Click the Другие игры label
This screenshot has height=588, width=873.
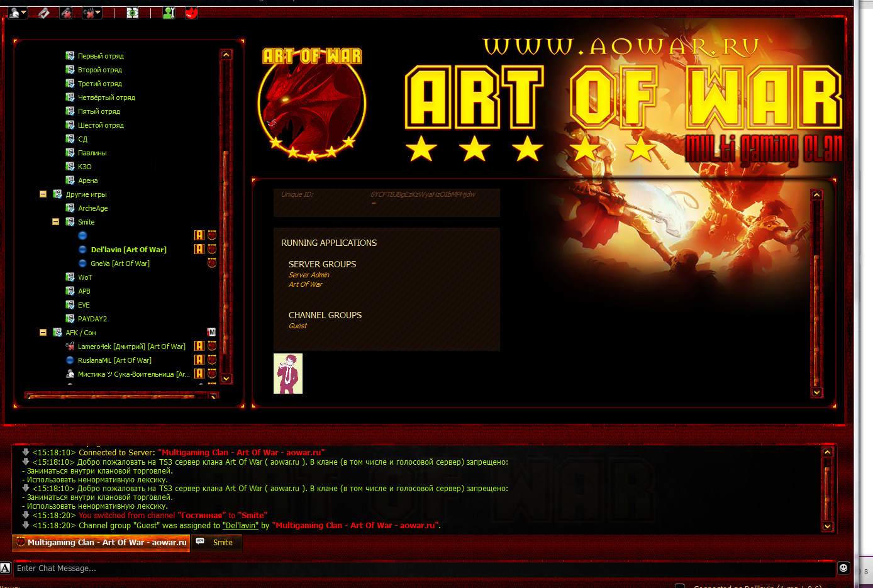tap(86, 194)
